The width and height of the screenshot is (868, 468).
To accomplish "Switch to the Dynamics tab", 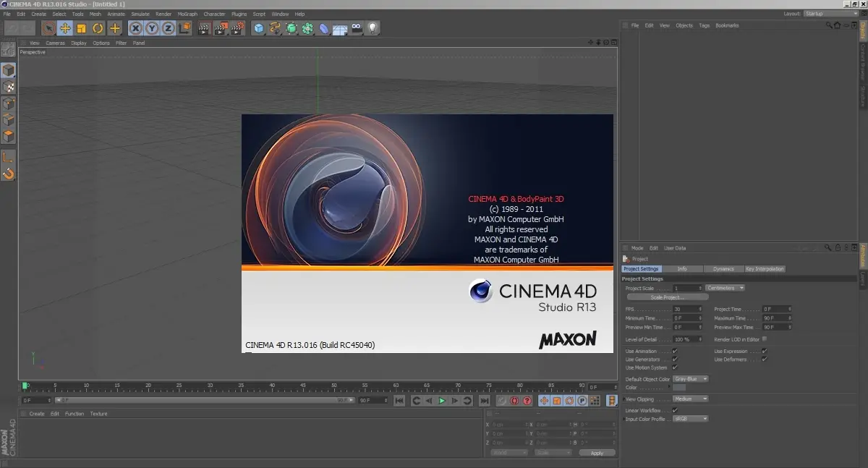I will [723, 269].
